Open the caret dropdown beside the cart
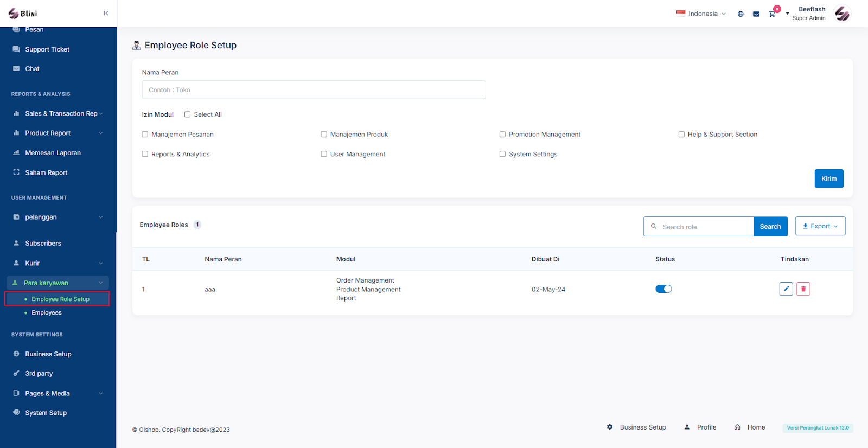This screenshot has height=448, width=868. (787, 14)
